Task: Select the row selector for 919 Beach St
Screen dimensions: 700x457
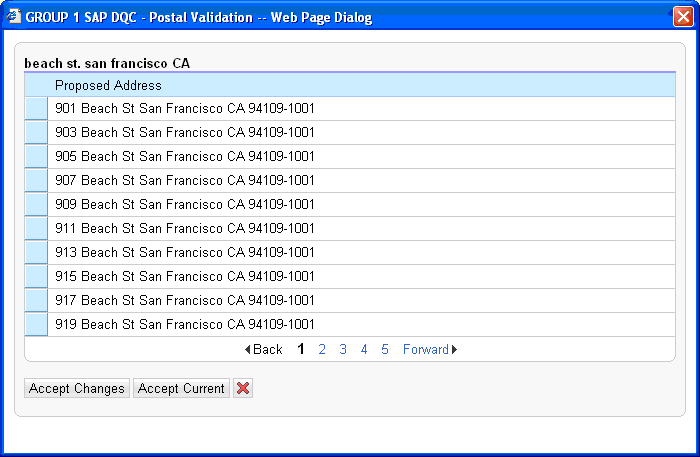Action: 36,324
